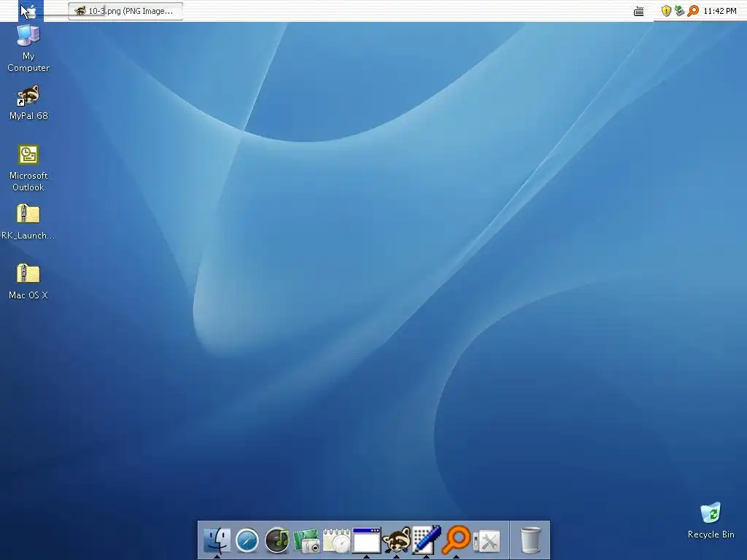The height and width of the screenshot is (560, 747).
Task: Open the trash can in the dock
Action: (x=530, y=540)
